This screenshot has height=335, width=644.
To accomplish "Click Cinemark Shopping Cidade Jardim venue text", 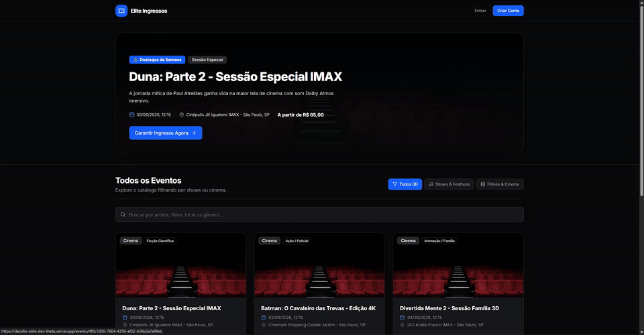I will [317, 325].
